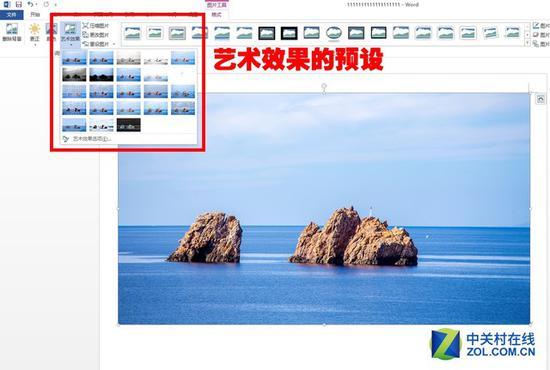Click the Undo arrow icon

point(30,4)
